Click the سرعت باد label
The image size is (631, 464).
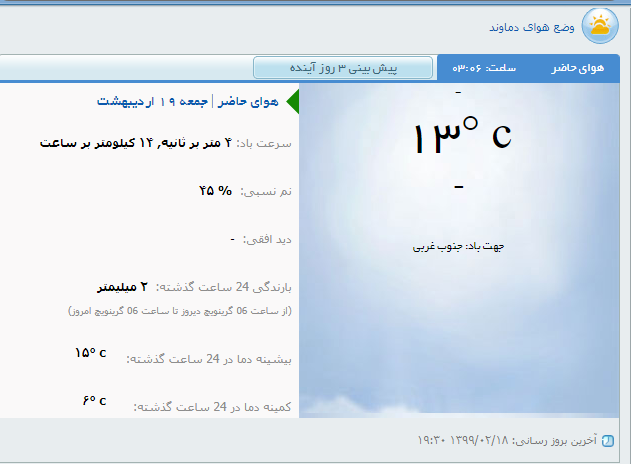(x=264, y=144)
